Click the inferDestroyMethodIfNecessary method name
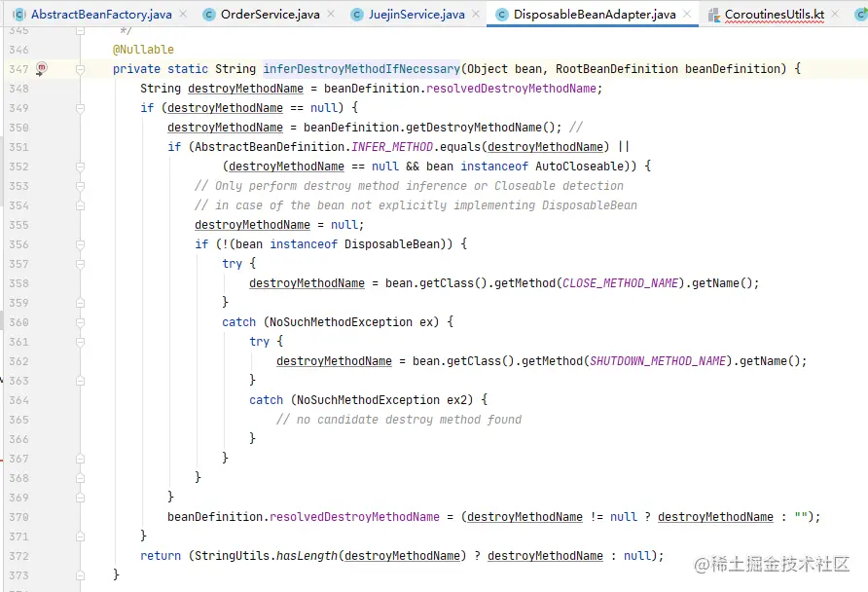The image size is (868, 592). coord(361,69)
